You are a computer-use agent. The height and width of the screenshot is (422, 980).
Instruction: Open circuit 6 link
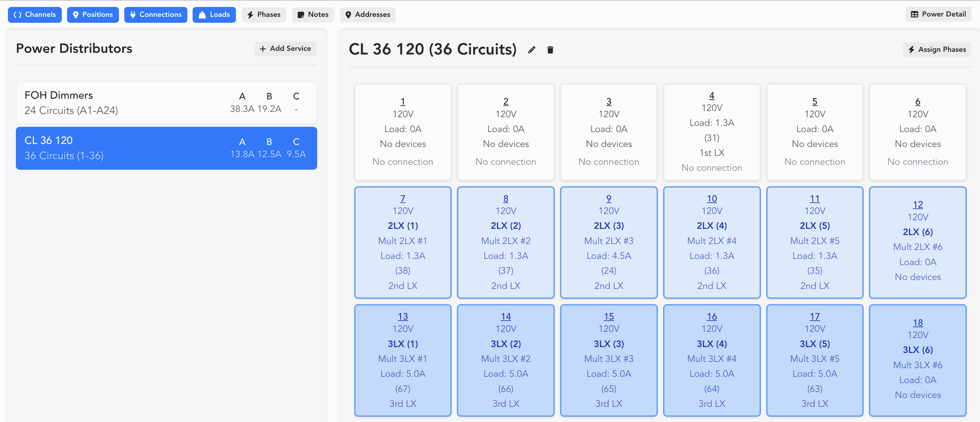[918, 101]
